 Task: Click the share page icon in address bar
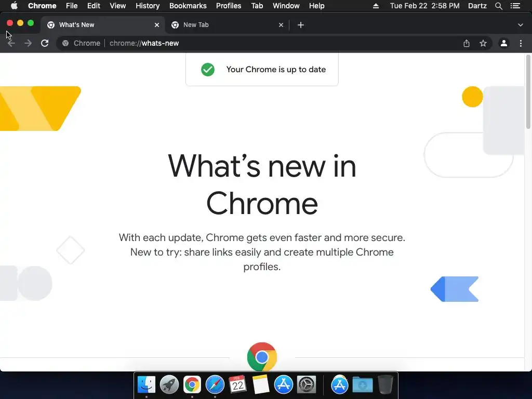click(x=467, y=43)
